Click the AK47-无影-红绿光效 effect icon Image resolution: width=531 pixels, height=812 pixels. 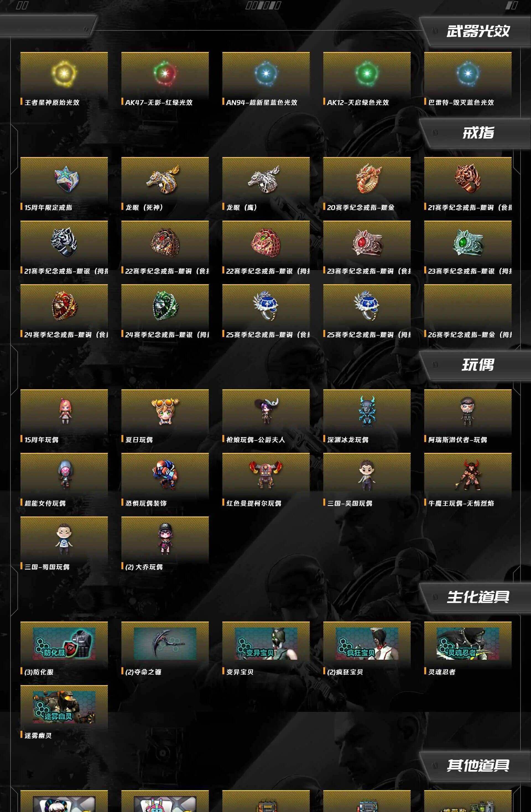[x=165, y=73]
